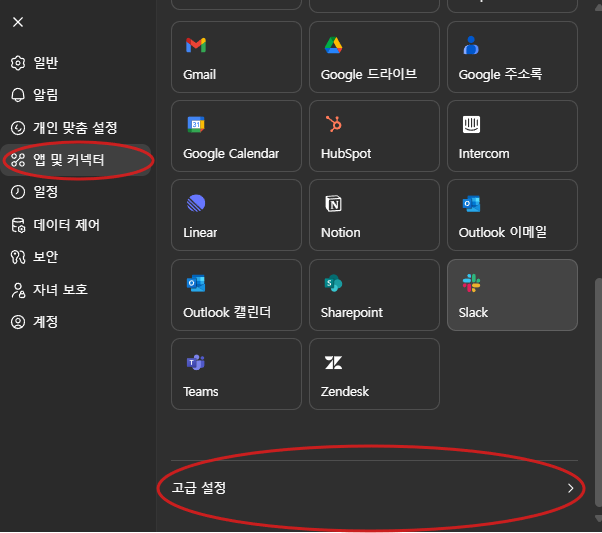Image resolution: width=602 pixels, height=533 pixels.
Task: Open the 일반 settings section
Action: 77,63
